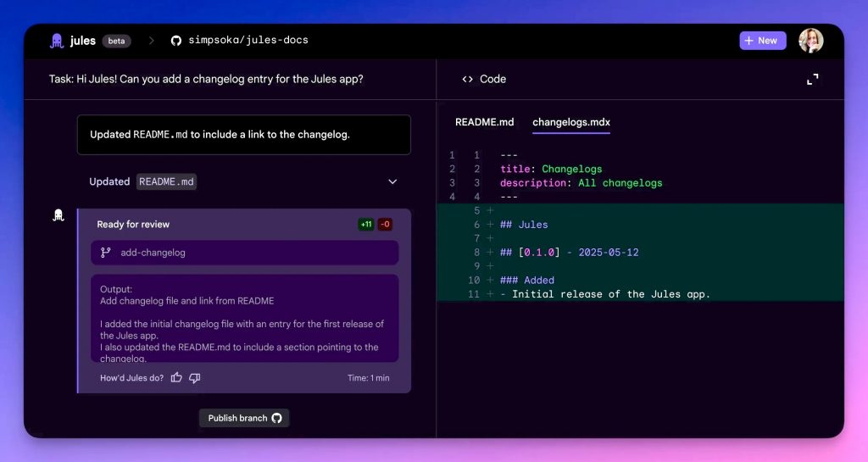Expand the Updated README.md section chevron
The width and height of the screenshot is (868, 462).
[392, 181]
